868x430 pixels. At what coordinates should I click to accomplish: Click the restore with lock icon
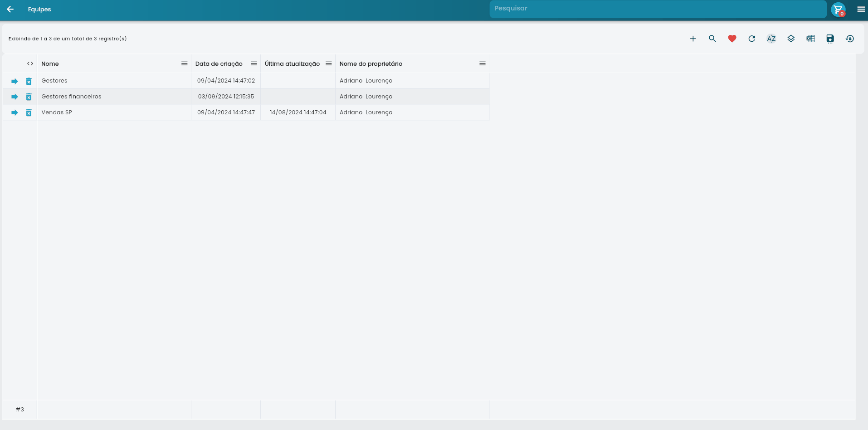pyautogui.click(x=850, y=39)
